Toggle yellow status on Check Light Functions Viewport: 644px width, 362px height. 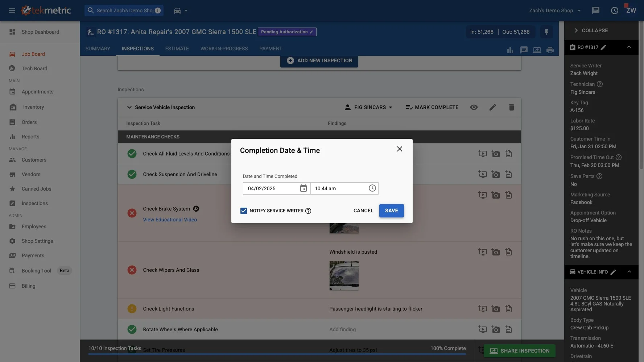132,309
